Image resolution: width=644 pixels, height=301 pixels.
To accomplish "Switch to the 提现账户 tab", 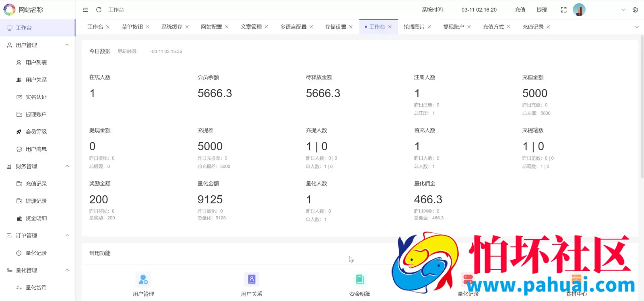I will pyautogui.click(x=454, y=27).
